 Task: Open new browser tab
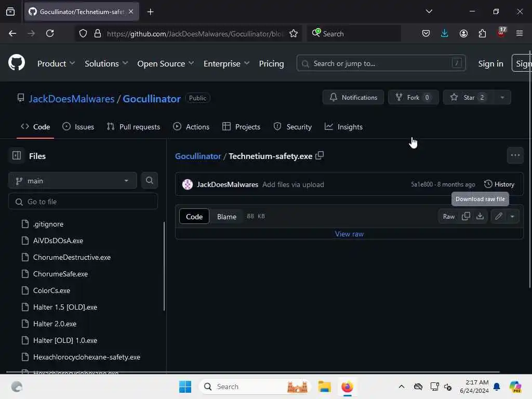150,12
